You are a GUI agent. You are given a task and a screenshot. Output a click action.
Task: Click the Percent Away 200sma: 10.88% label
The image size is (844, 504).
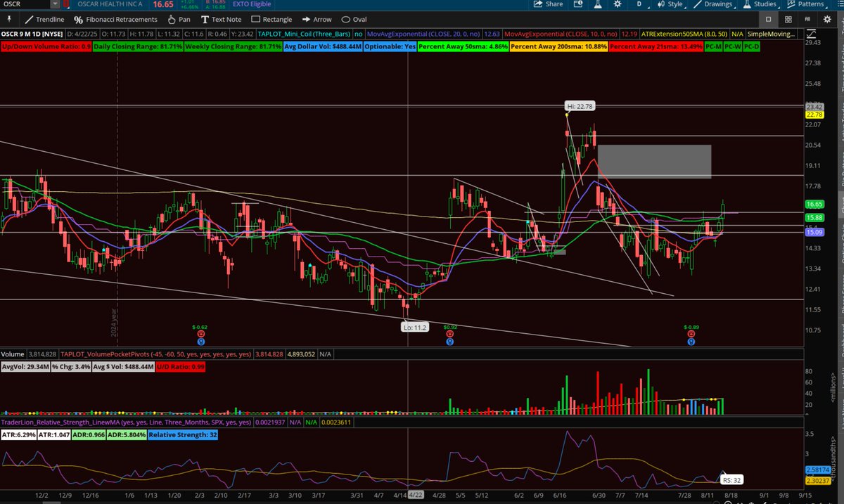click(x=558, y=46)
